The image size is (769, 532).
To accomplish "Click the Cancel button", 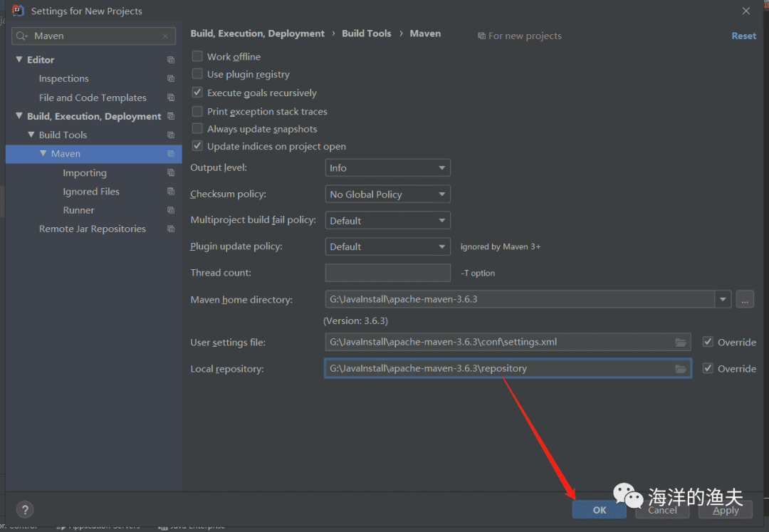I will pyautogui.click(x=663, y=510).
